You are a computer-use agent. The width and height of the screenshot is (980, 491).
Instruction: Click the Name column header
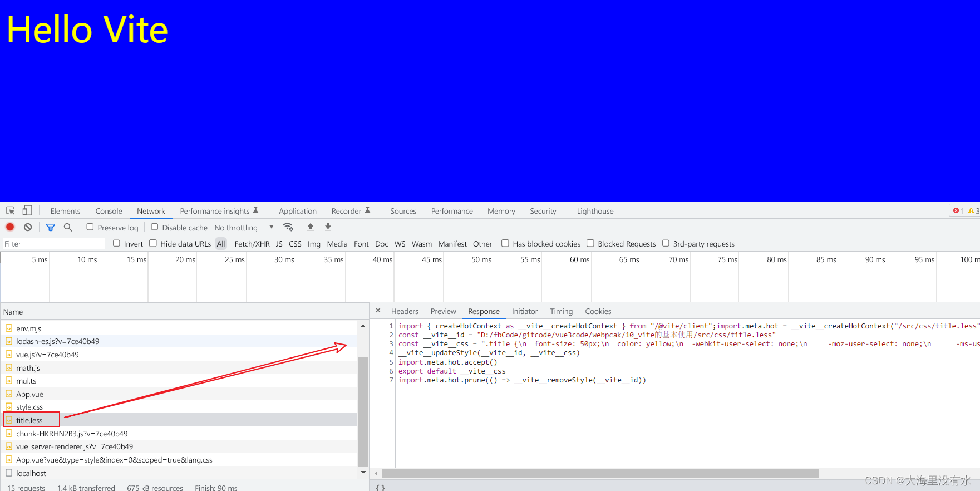tap(184, 312)
